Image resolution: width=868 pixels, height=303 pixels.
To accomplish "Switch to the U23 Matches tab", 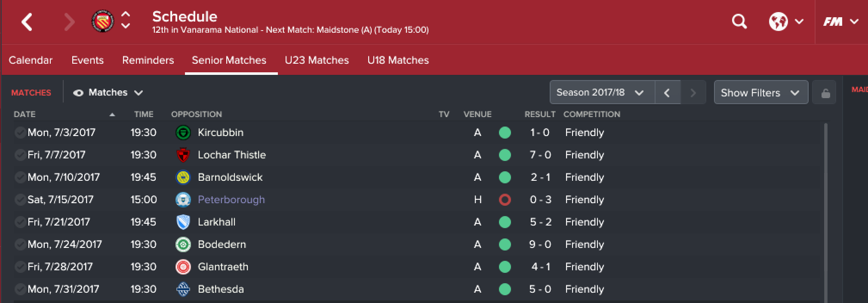I will pos(317,60).
